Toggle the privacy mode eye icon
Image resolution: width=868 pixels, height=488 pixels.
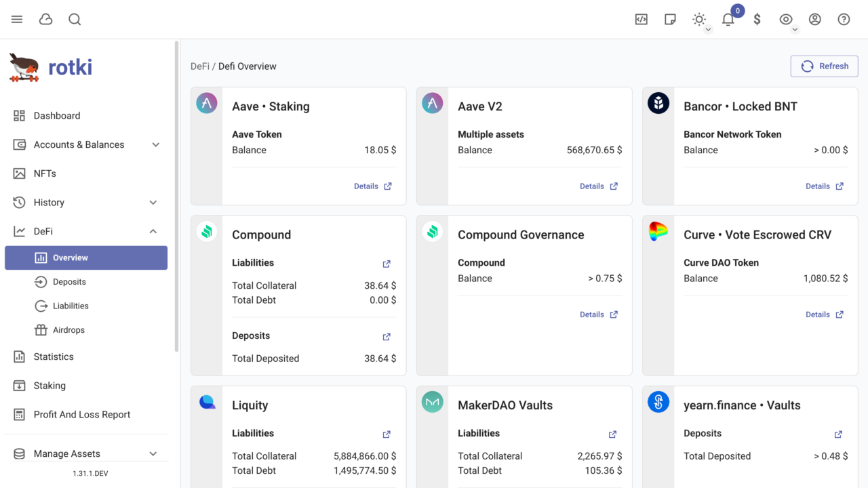click(x=786, y=19)
